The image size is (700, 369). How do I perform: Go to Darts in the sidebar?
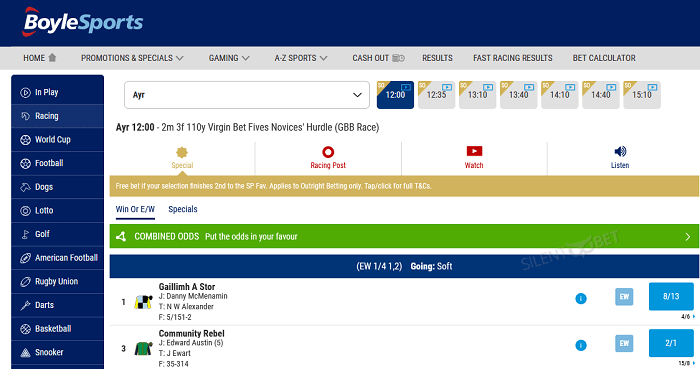[x=58, y=305]
